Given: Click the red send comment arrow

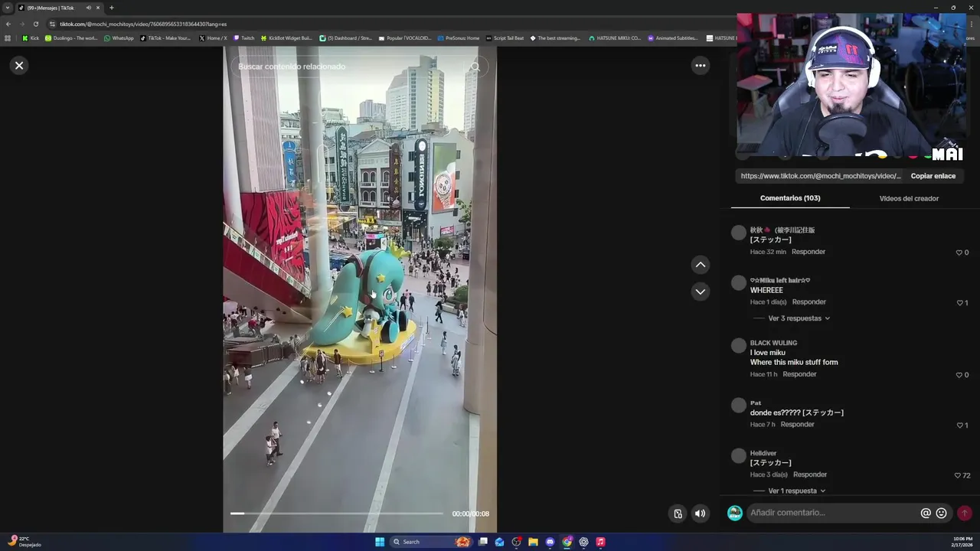Looking at the screenshot, I should [964, 513].
